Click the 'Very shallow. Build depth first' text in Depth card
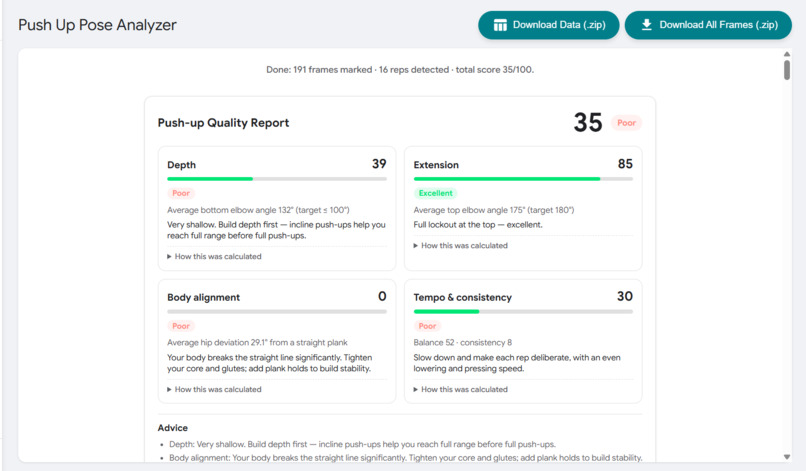The height and width of the screenshot is (471, 806). click(x=276, y=230)
